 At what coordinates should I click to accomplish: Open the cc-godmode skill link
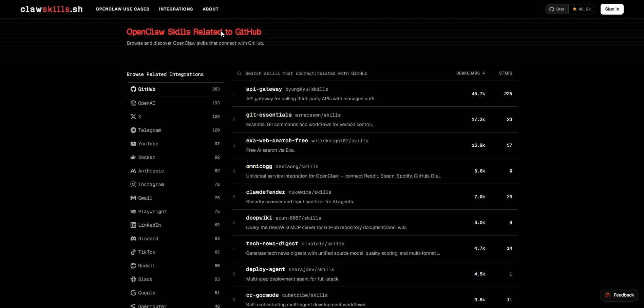point(262,295)
